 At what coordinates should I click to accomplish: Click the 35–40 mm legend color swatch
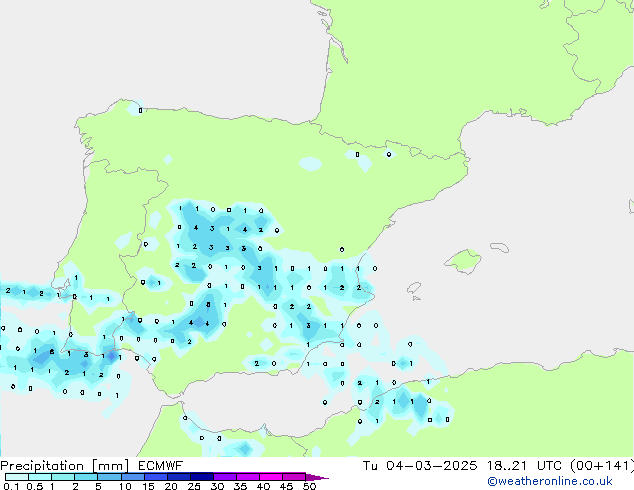coord(247,477)
